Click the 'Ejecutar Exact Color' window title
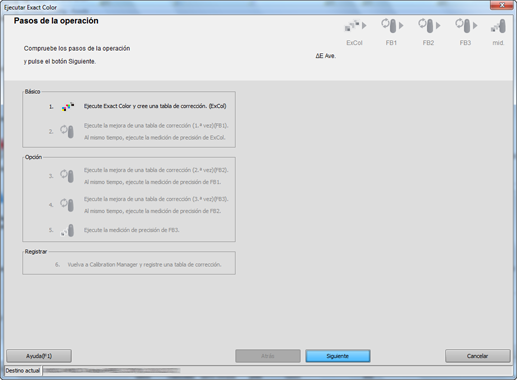Viewport: 517px width, 380px height. (x=30, y=7)
